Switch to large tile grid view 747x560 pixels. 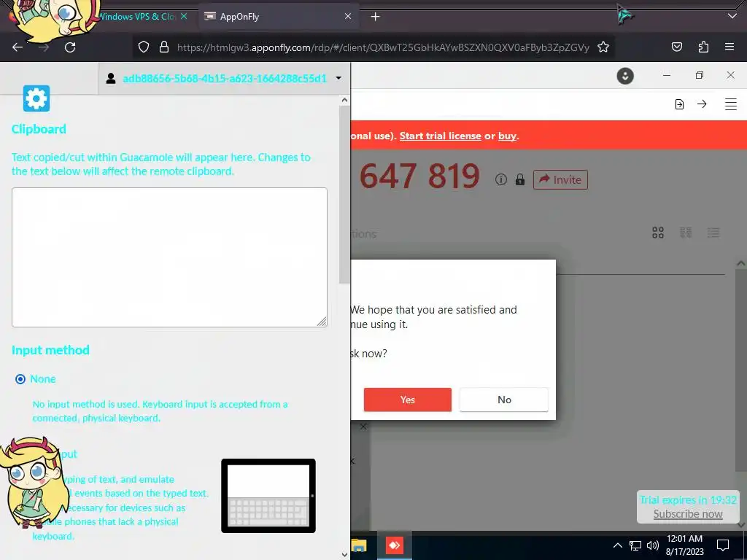pyautogui.click(x=658, y=233)
